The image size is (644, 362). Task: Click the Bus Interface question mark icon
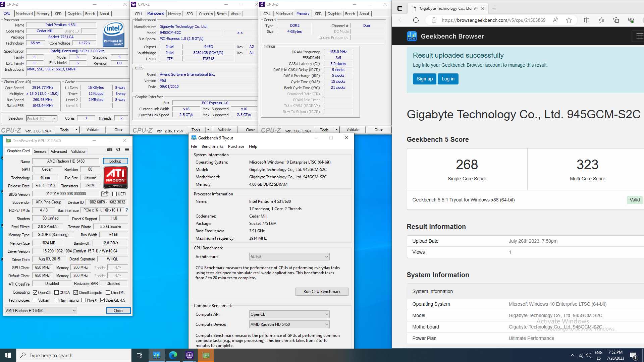point(127,210)
